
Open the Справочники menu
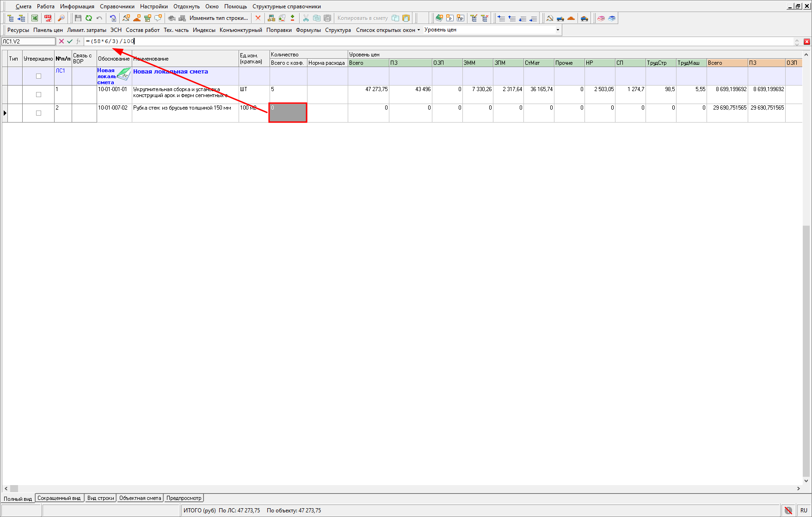coord(117,6)
